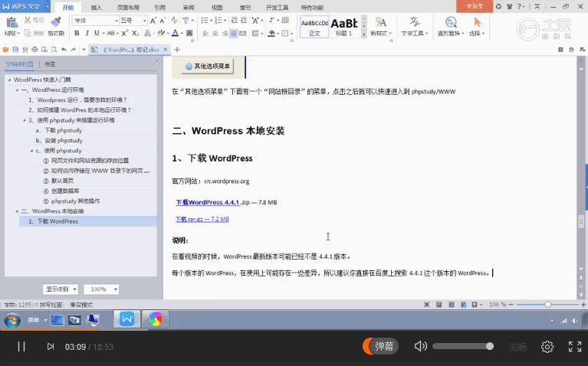Toggle bold formatting

77,34
